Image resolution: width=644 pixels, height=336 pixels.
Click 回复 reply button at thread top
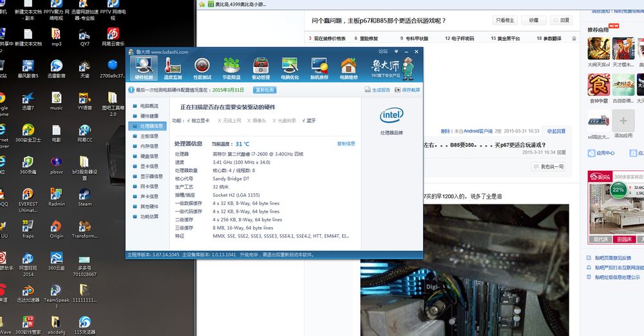click(x=561, y=20)
